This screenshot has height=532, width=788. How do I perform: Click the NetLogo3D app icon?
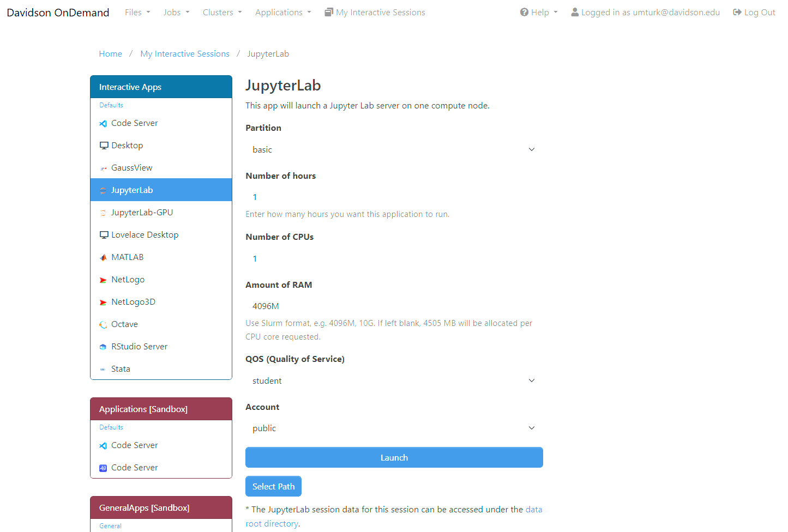click(103, 303)
